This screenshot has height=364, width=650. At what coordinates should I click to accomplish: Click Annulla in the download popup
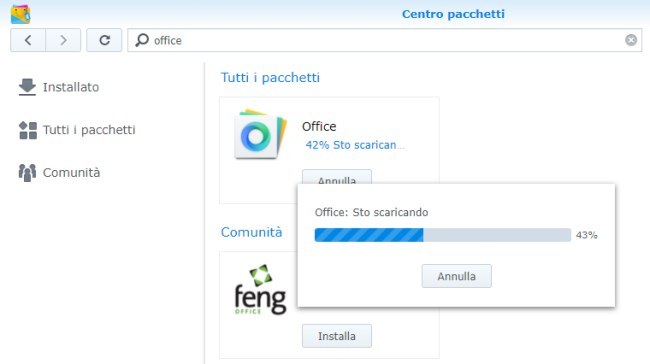click(456, 276)
